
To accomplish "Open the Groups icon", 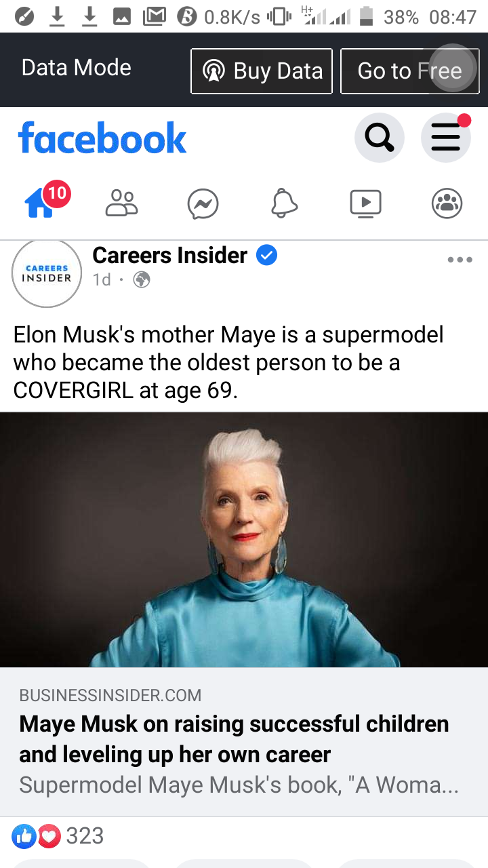I will tap(447, 203).
